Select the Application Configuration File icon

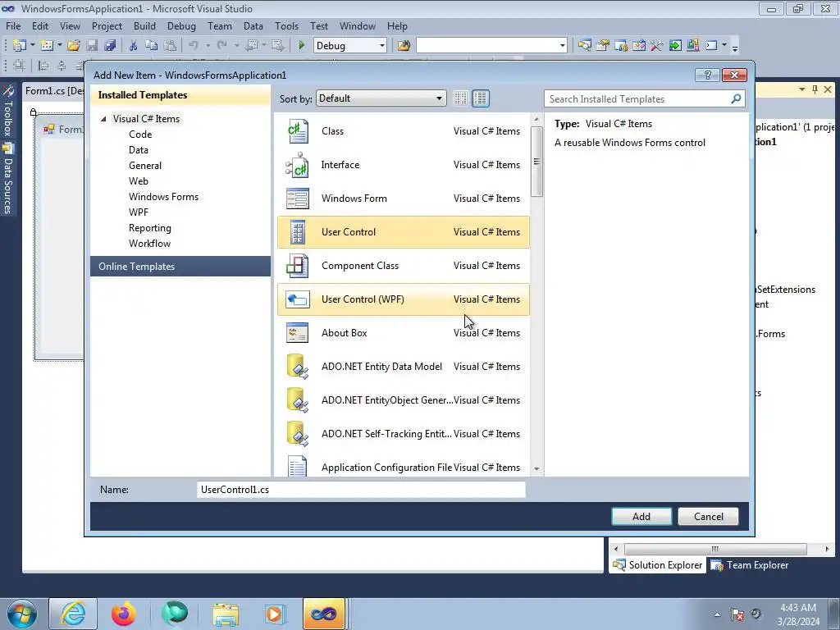pos(297,466)
